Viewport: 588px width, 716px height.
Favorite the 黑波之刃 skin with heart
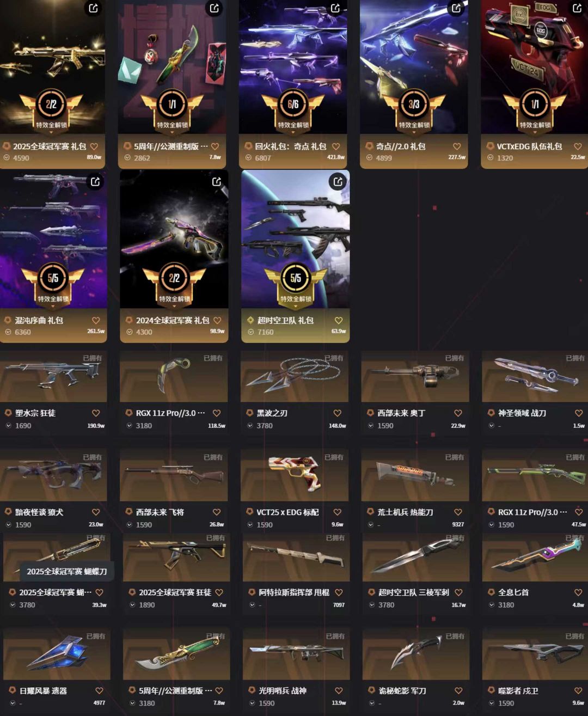pos(338,413)
